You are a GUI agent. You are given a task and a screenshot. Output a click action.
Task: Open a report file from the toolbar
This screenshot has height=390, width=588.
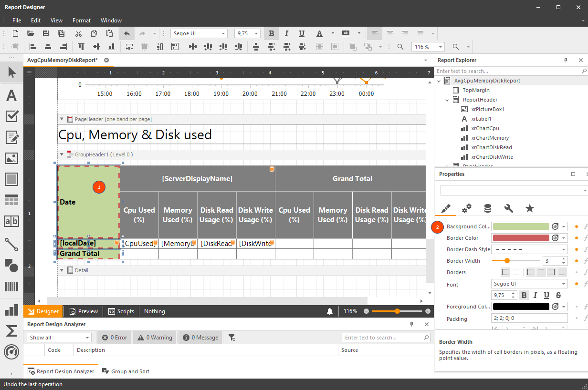(x=31, y=33)
